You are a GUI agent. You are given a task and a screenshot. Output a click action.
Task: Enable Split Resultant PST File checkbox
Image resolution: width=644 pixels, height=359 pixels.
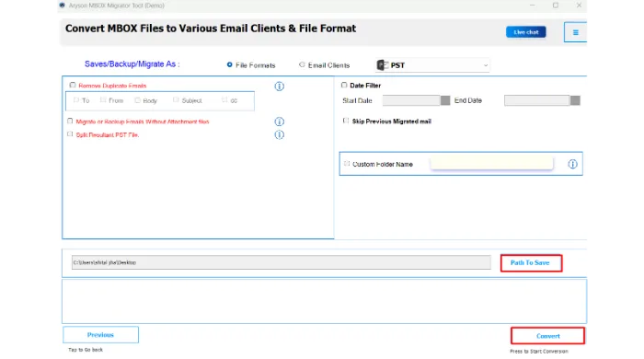(x=70, y=134)
